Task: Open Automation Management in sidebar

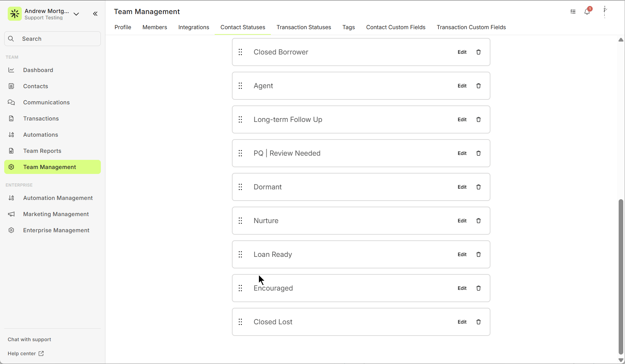Action: point(58,198)
